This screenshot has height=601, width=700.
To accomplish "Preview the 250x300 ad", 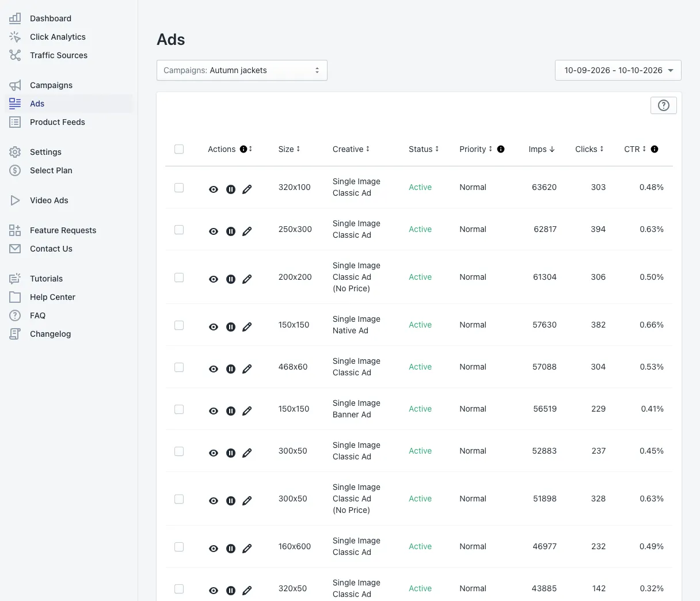I will tap(214, 231).
